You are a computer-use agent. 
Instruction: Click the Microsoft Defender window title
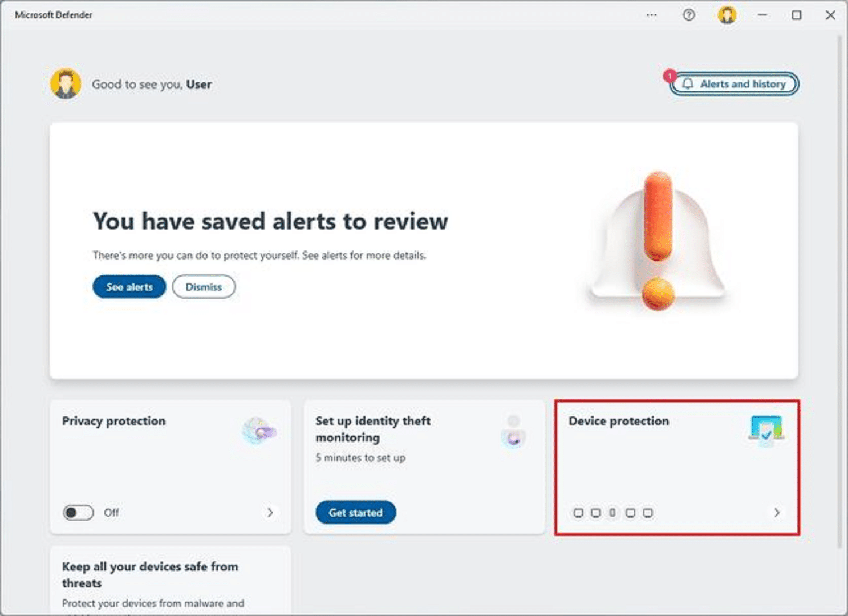coord(54,15)
